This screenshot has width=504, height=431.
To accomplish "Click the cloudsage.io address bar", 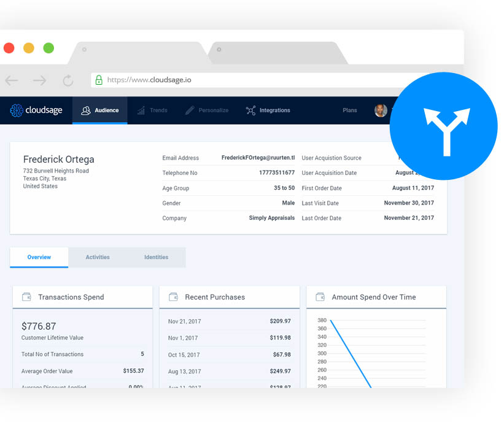I will point(246,80).
